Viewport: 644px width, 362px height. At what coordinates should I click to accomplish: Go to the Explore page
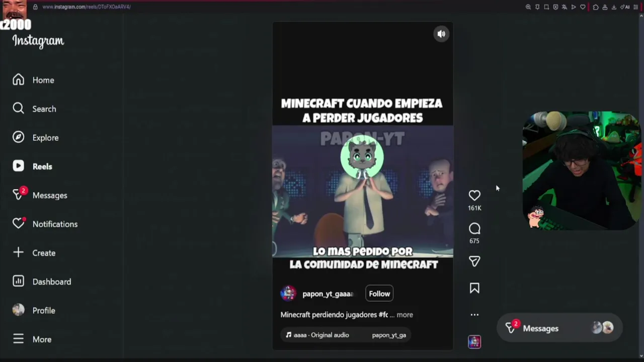tap(35, 137)
